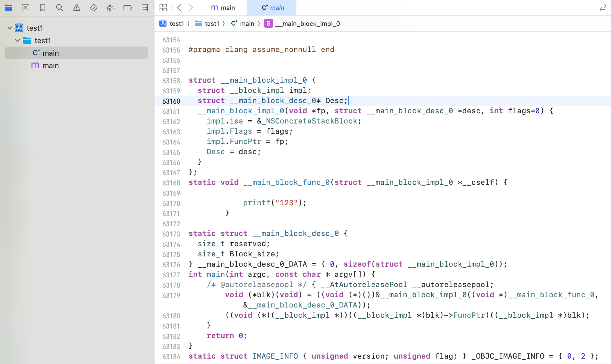This screenshot has width=611, height=364.
Task: Go forward with the right chevron
Action: tap(191, 8)
